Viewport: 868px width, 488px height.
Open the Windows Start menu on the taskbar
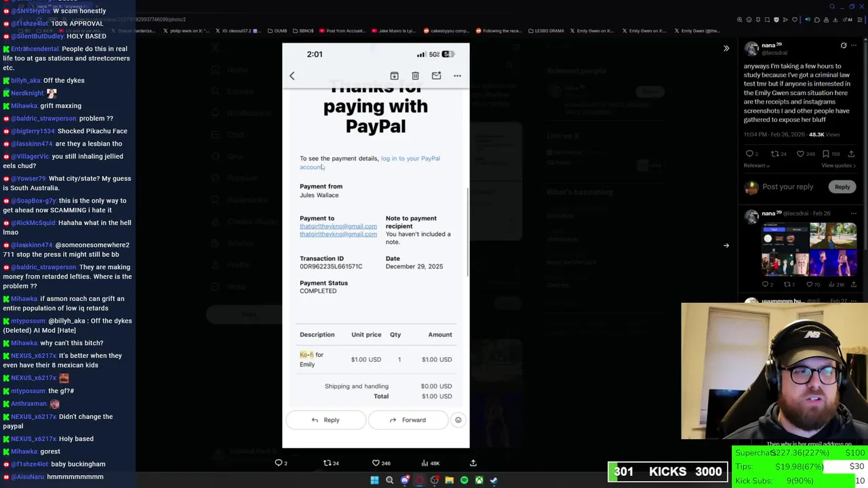[x=374, y=481]
